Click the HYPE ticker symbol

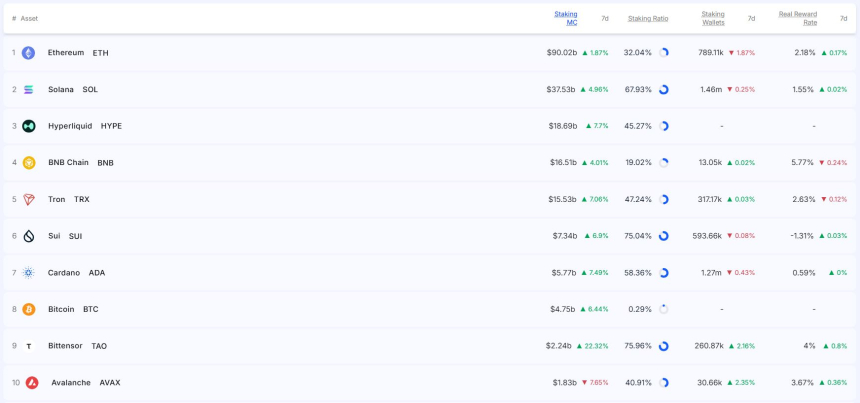111,126
